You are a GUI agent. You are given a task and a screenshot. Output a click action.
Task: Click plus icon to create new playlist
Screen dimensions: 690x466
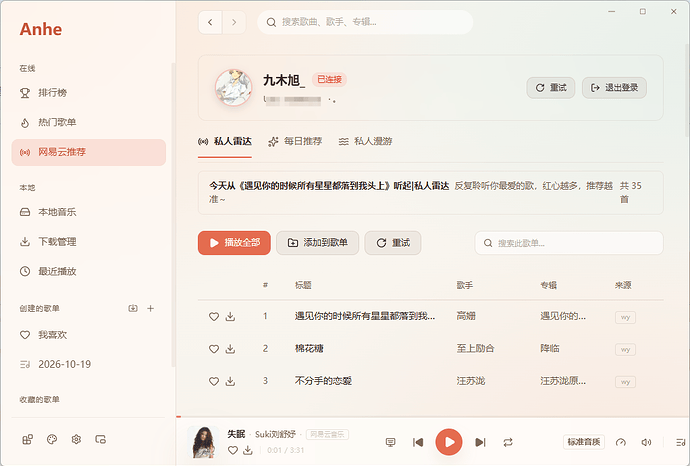tap(150, 308)
